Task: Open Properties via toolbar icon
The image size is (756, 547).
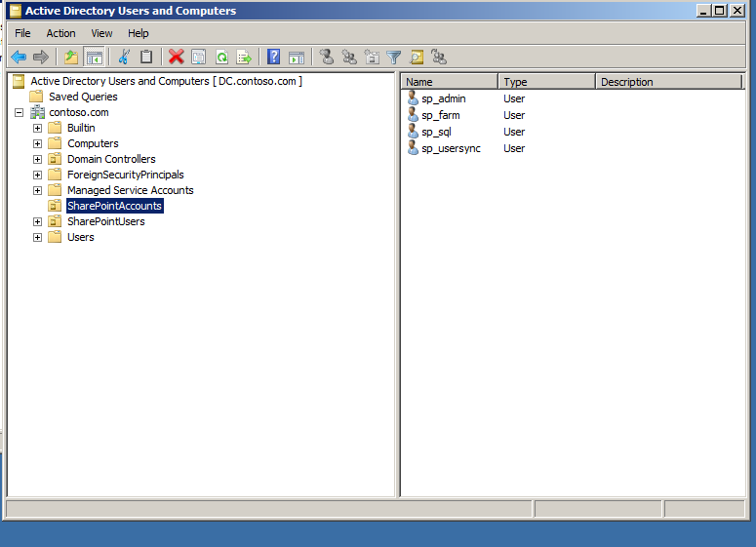Action: (x=199, y=57)
